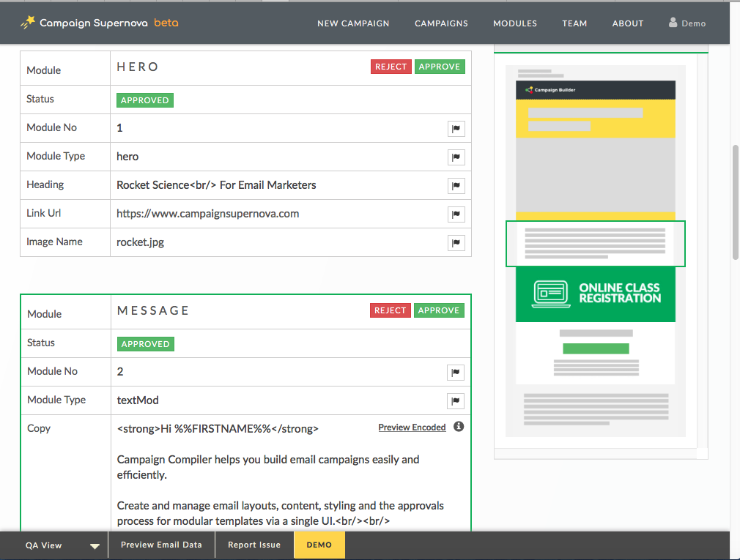Click the green button in email preview

click(596, 348)
